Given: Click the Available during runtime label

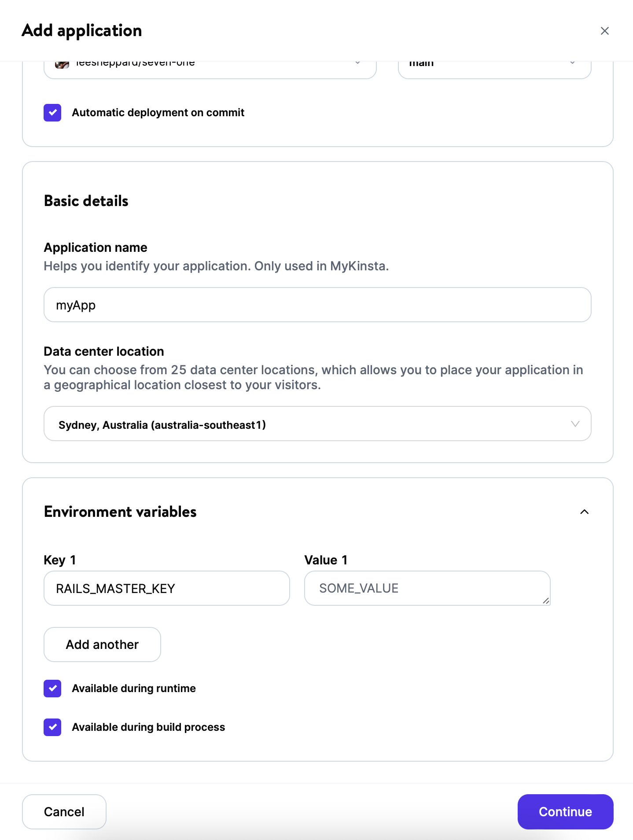Looking at the screenshot, I should pos(134,689).
